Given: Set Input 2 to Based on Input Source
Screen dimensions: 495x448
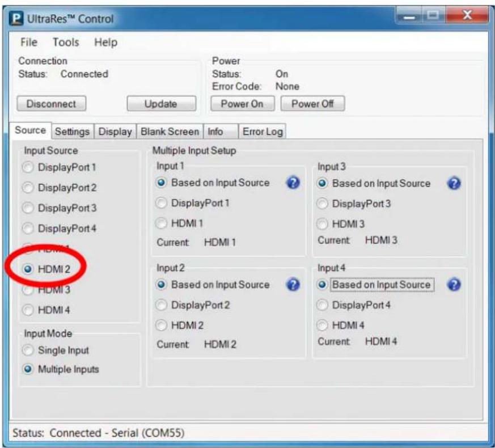Looking at the screenshot, I should 213,285.
